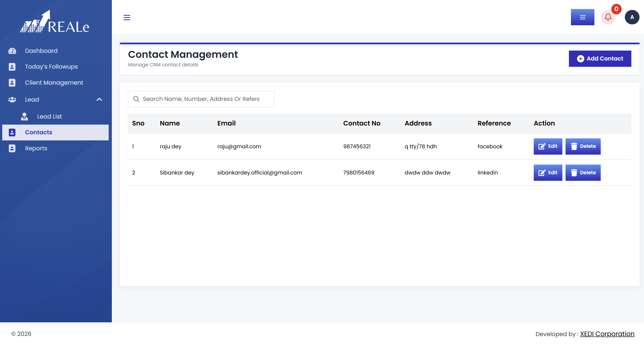Open the user avatar A profile
The image size is (644, 344).
pyautogui.click(x=632, y=17)
